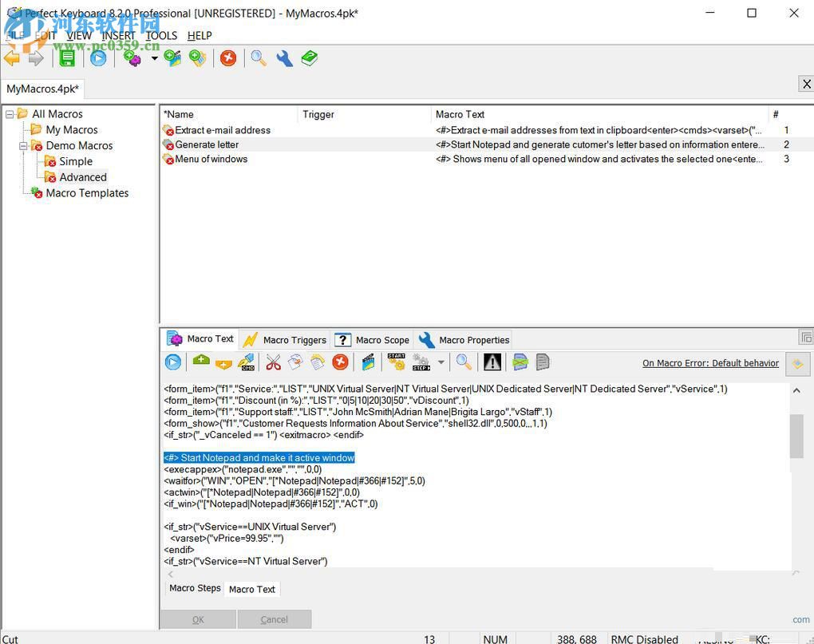The height and width of the screenshot is (644, 814).
Task: Select the Advanced folder in the tree
Action: (83, 177)
